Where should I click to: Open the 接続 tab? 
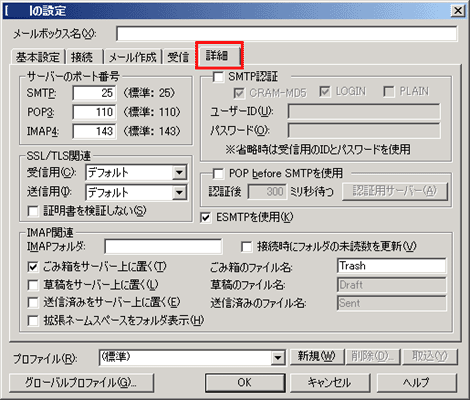pos(82,57)
